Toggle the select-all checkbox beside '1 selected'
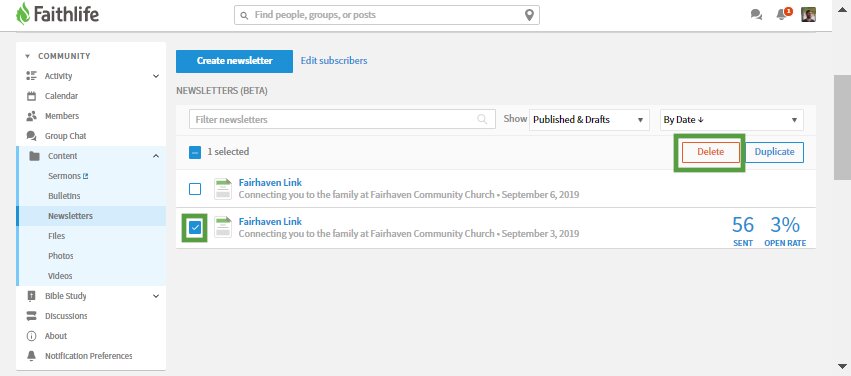The height and width of the screenshot is (376, 851). [195, 152]
